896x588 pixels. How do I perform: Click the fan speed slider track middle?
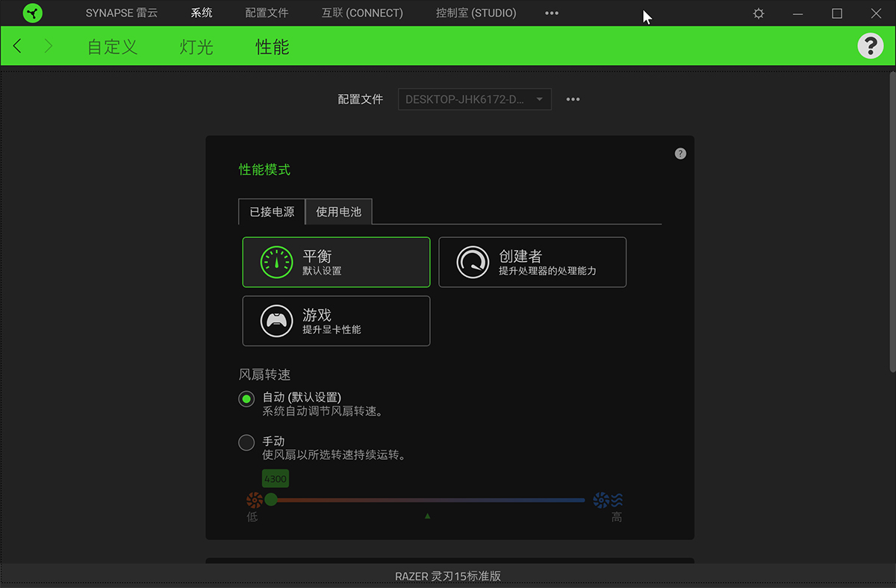click(428, 500)
